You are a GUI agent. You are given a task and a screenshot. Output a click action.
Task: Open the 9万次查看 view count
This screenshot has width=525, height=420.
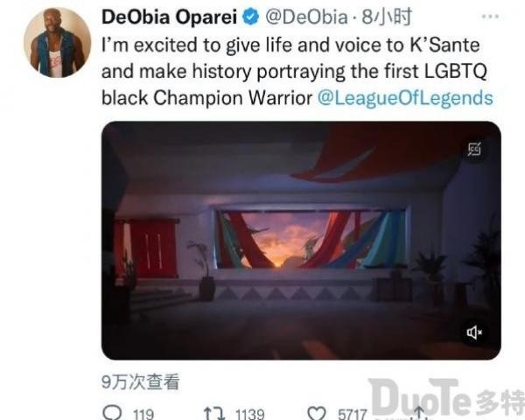141,381
